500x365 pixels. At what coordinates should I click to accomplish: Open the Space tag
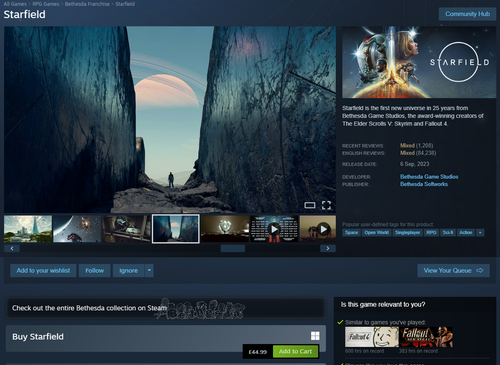pyautogui.click(x=351, y=233)
